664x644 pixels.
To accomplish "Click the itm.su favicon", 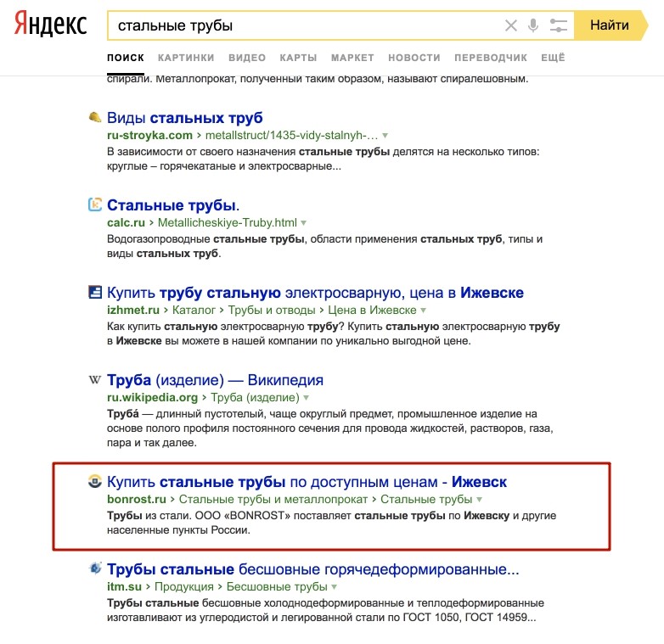I will tap(95, 568).
